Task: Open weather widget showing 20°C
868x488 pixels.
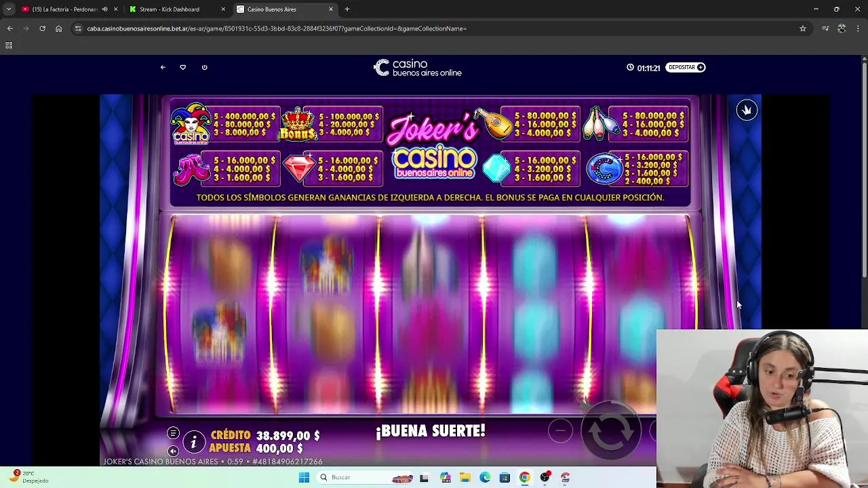Action: point(28,476)
